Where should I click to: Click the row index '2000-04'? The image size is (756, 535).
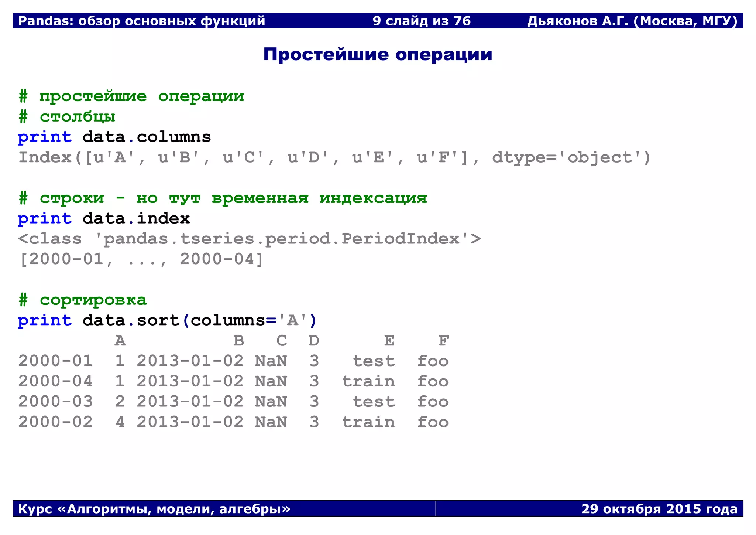coord(55,381)
